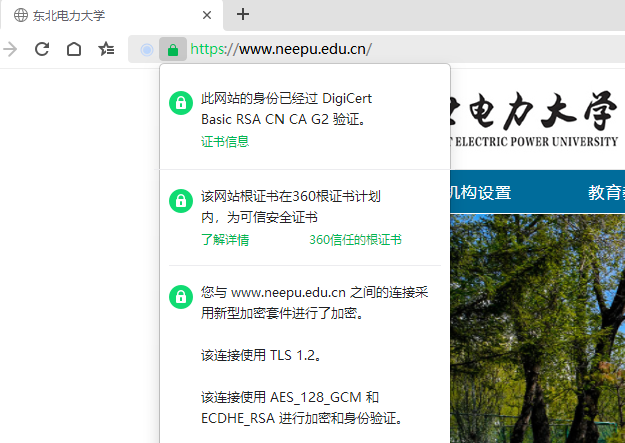Reload the current page
This screenshot has height=443, width=625.
point(42,49)
